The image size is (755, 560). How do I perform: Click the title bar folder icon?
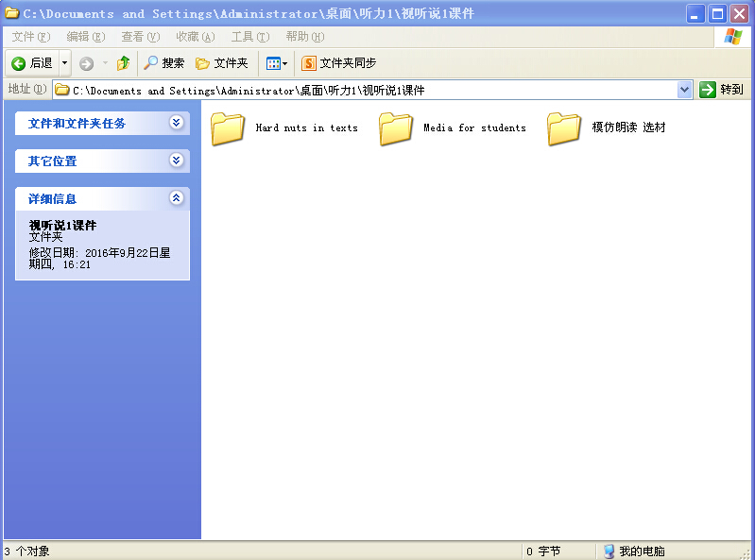point(11,13)
